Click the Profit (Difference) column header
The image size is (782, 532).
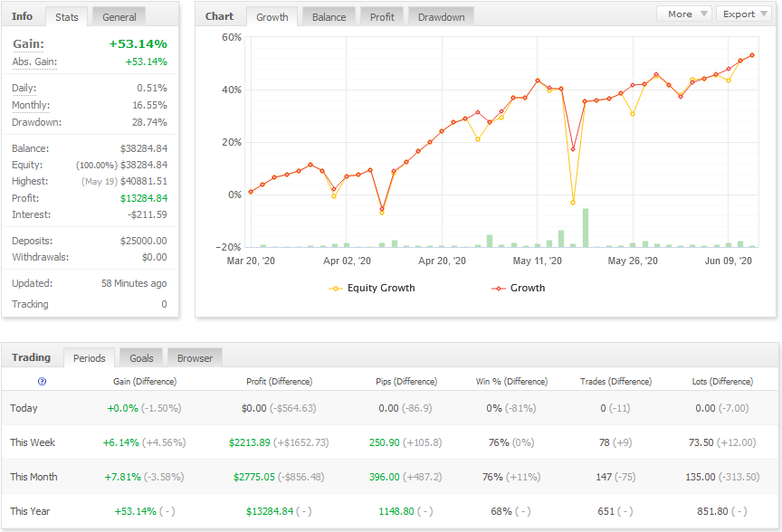(x=280, y=382)
